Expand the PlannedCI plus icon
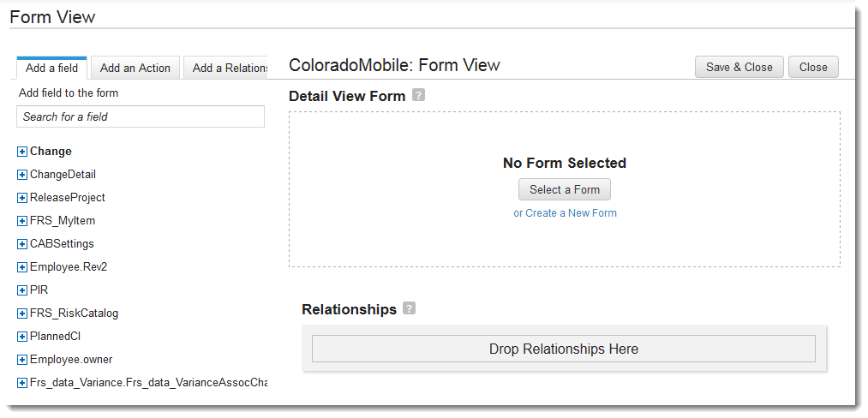Screen dimensions: 868x418 [x=22, y=337]
